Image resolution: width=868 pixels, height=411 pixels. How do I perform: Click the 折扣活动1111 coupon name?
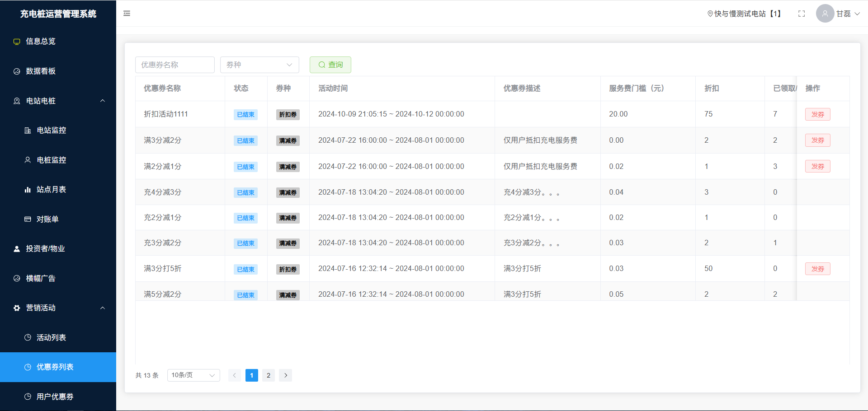pyautogui.click(x=166, y=114)
